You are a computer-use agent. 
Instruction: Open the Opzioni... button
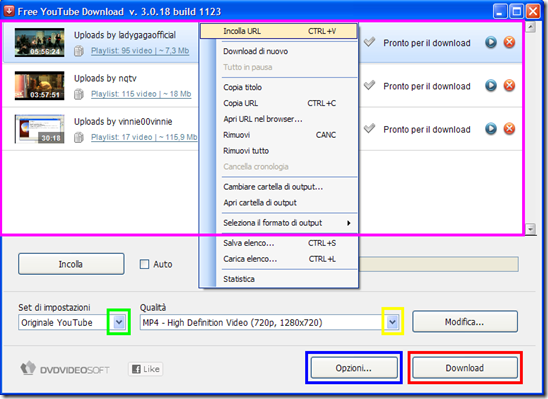click(x=354, y=368)
